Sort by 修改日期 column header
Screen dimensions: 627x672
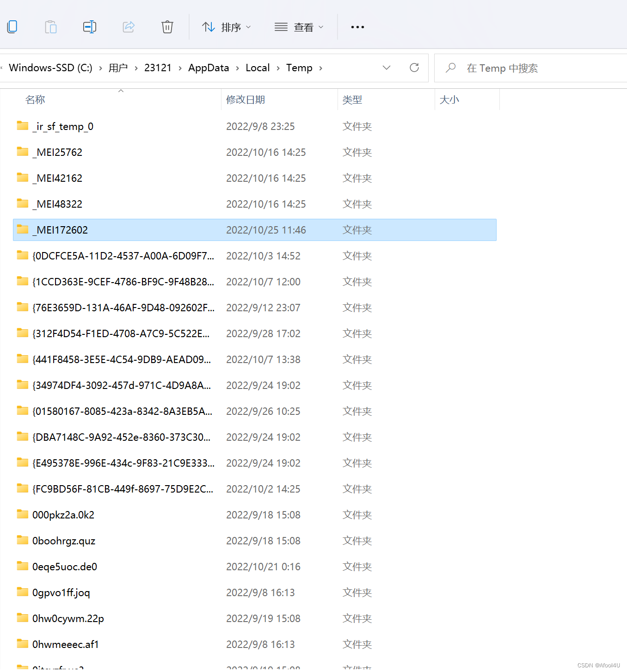(246, 100)
